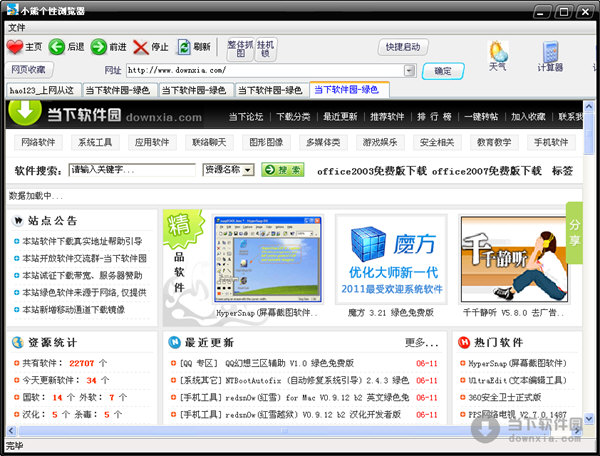The image size is (600, 456).
Task: Click 加入收藏 header link
Action: (528, 117)
